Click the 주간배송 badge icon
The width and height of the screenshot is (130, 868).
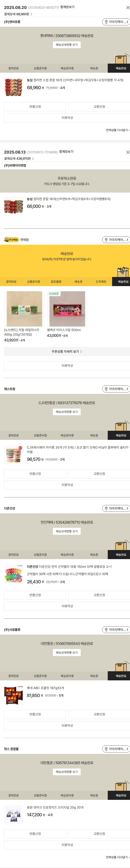[x=11, y=240]
